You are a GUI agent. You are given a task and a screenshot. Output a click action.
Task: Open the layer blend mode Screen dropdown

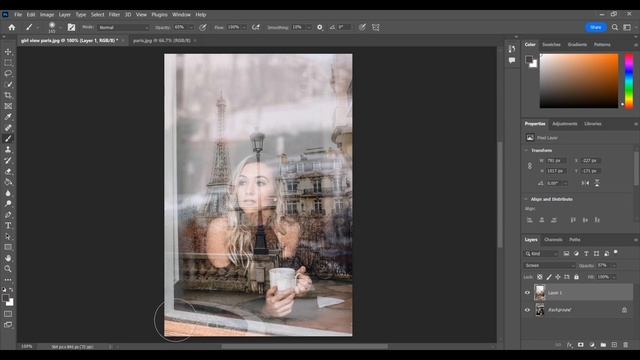click(x=549, y=265)
